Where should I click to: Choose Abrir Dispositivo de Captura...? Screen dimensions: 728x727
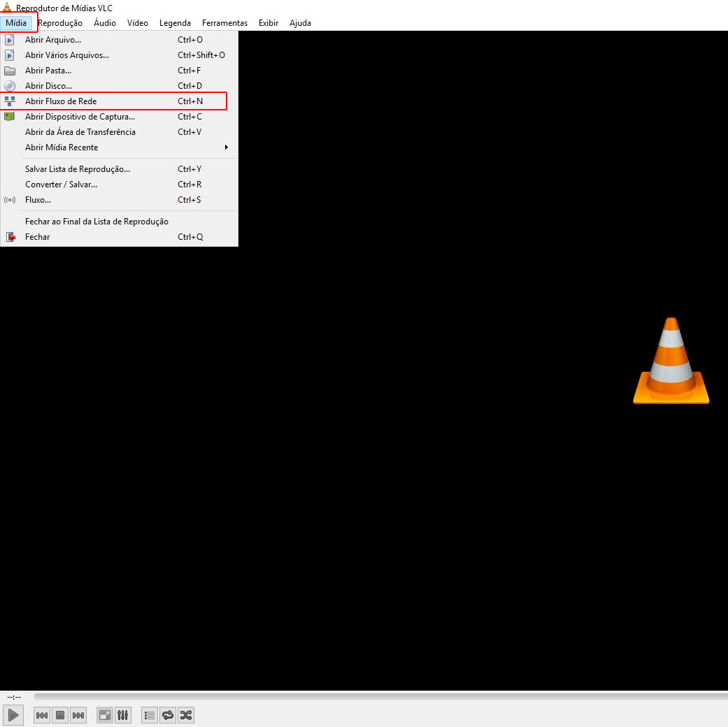[x=120, y=117]
